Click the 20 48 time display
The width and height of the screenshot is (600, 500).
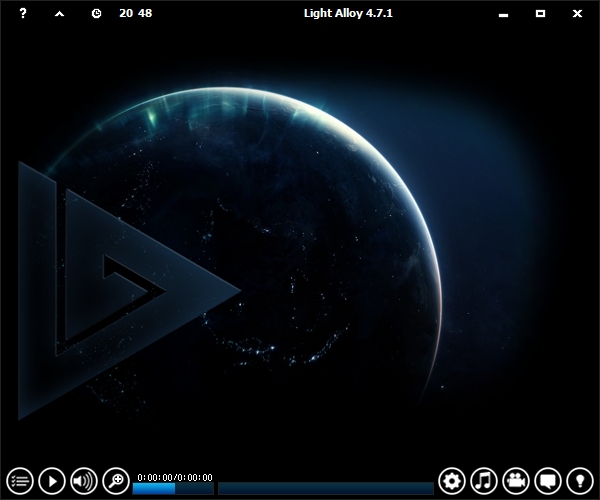point(135,13)
